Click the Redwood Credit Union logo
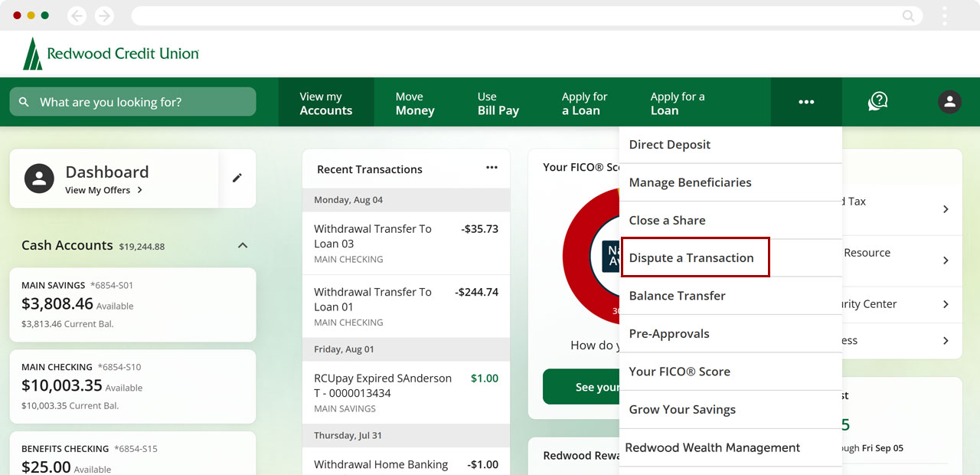 (111, 54)
